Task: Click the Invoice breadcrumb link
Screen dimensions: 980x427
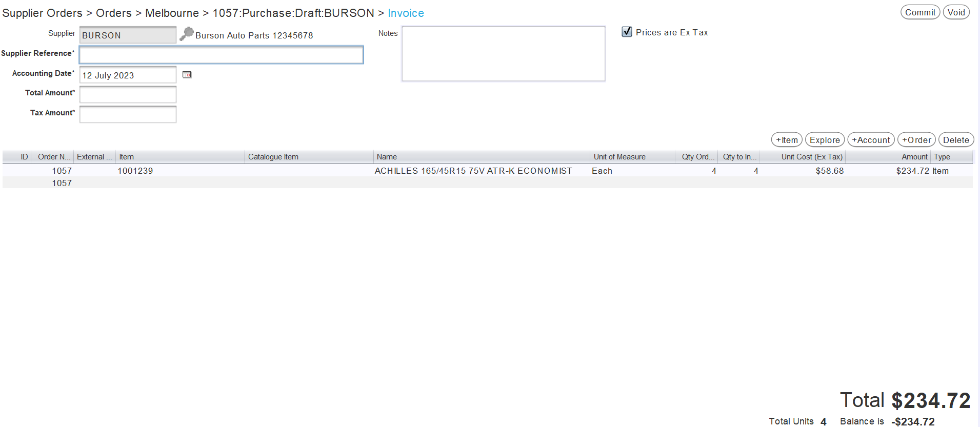Action: click(406, 13)
